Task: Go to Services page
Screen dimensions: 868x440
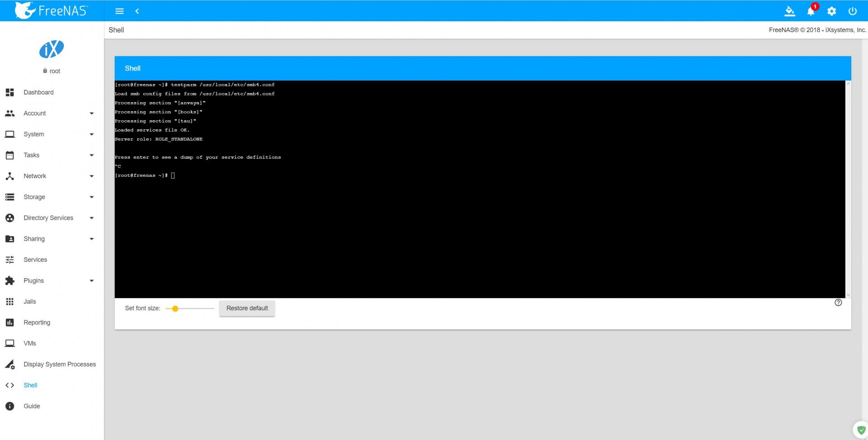Action: pyautogui.click(x=52, y=260)
